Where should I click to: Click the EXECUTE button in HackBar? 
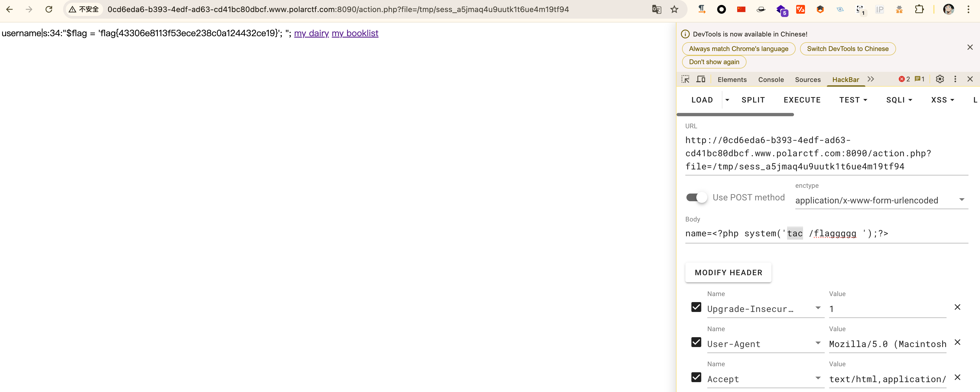[x=802, y=100]
